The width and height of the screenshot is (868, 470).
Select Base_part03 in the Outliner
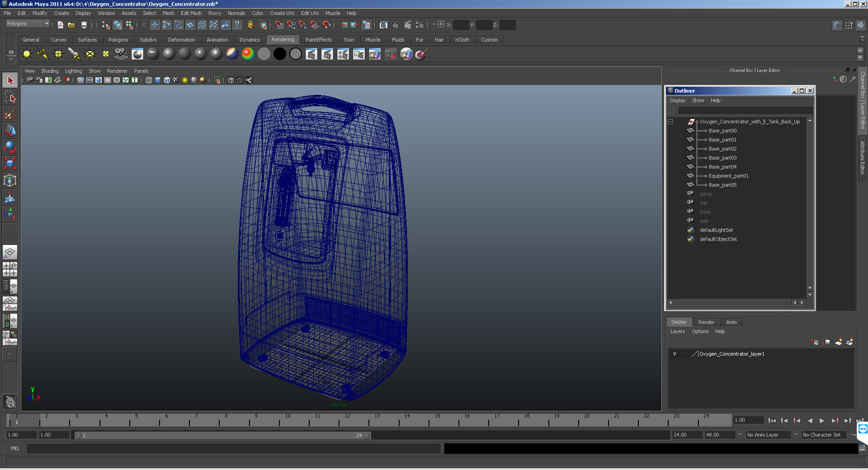722,158
